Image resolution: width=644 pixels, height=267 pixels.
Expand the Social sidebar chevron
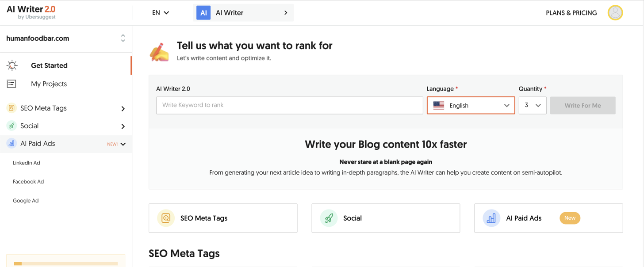pyautogui.click(x=123, y=126)
